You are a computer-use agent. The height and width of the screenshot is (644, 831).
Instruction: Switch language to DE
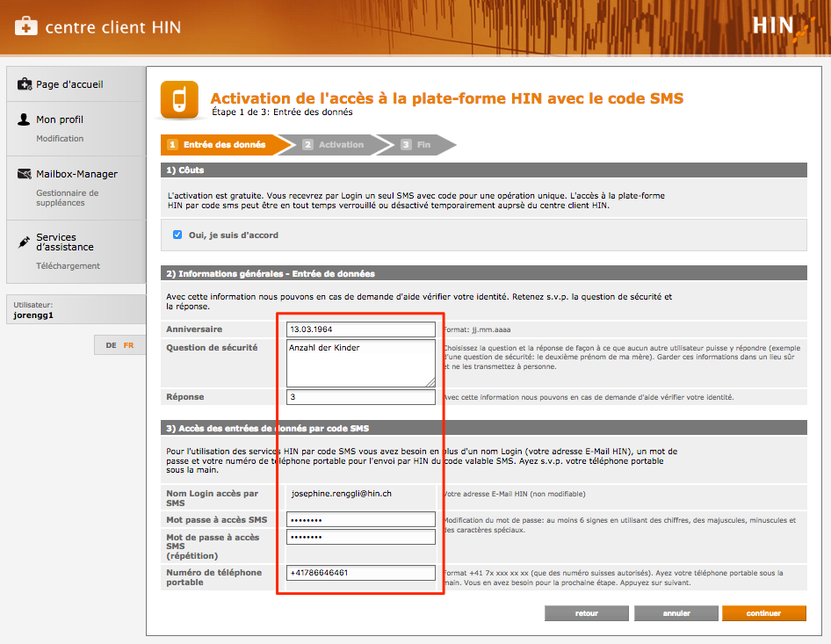(x=111, y=345)
